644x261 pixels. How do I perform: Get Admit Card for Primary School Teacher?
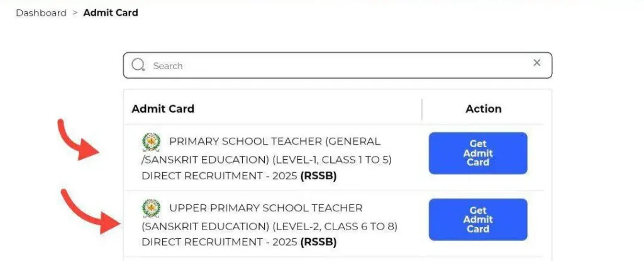click(478, 153)
